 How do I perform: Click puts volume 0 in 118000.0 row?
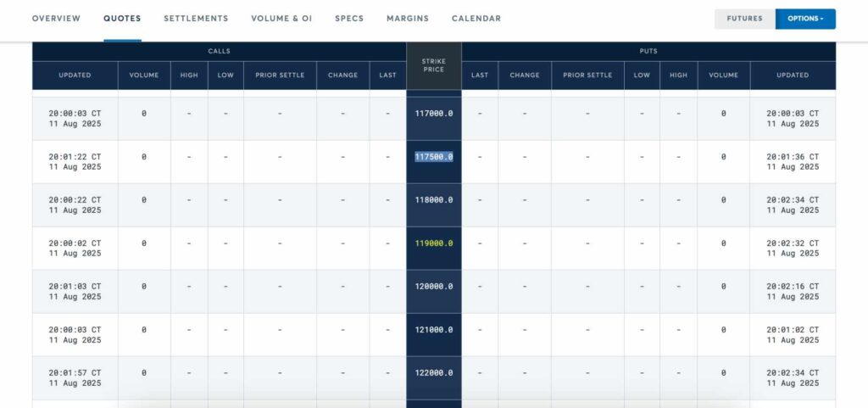tap(724, 200)
